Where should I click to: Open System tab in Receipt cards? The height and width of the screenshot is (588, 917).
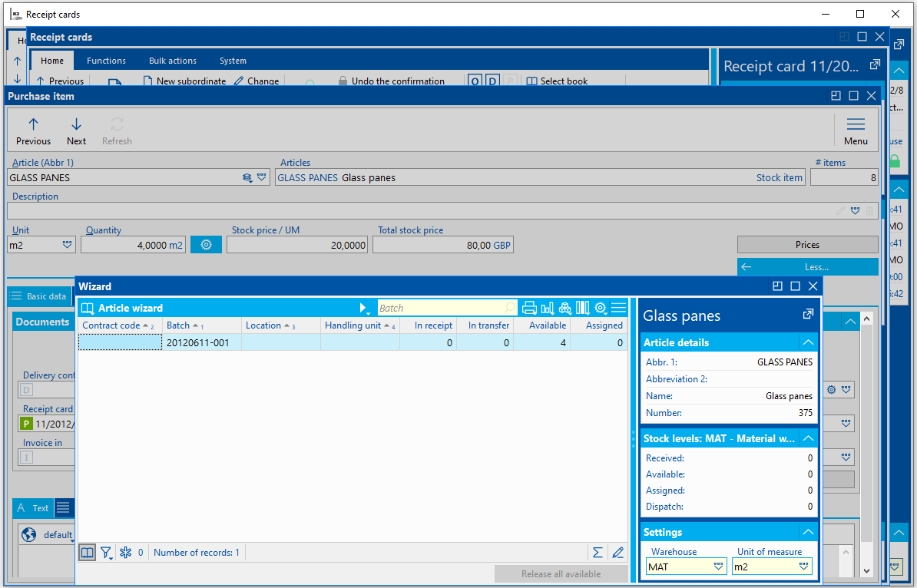[233, 61]
